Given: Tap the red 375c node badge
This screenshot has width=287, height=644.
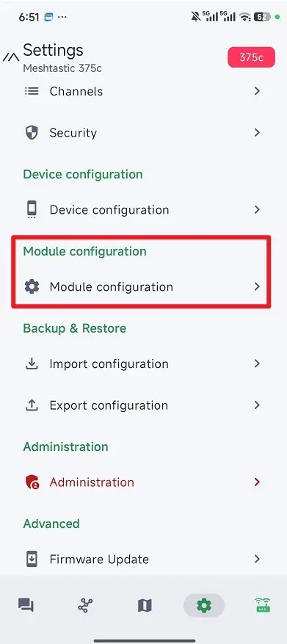Looking at the screenshot, I should (x=251, y=57).
